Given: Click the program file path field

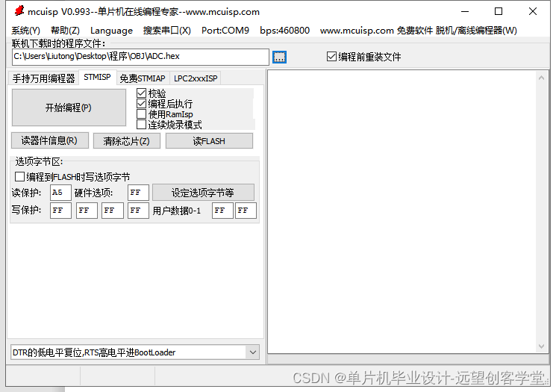Looking at the screenshot, I should [140, 57].
